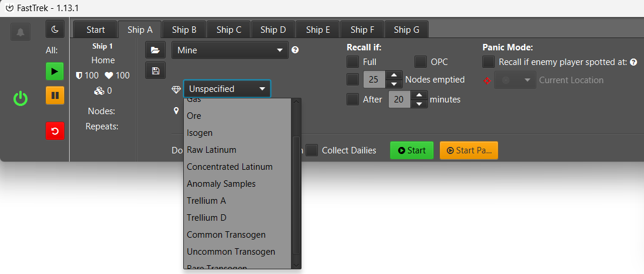Image resolution: width=644 pixels, height=274 pixels.
Task: Click the notification bell icon
Action: 20,32
